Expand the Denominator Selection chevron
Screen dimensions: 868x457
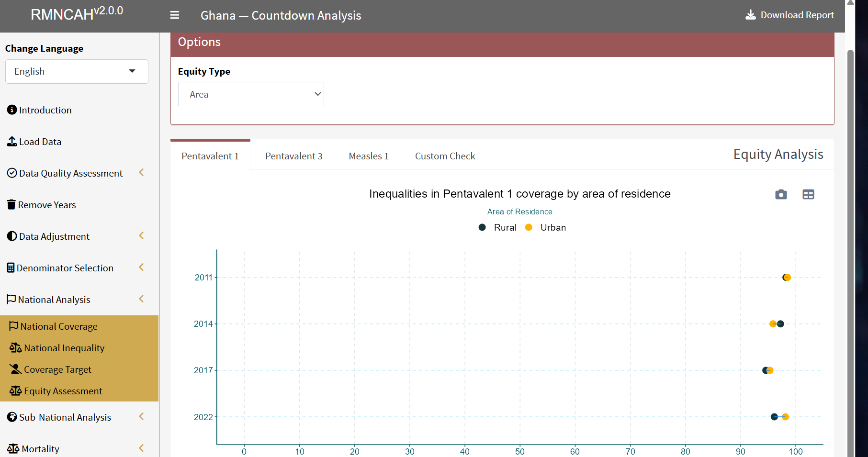(141, 268)
